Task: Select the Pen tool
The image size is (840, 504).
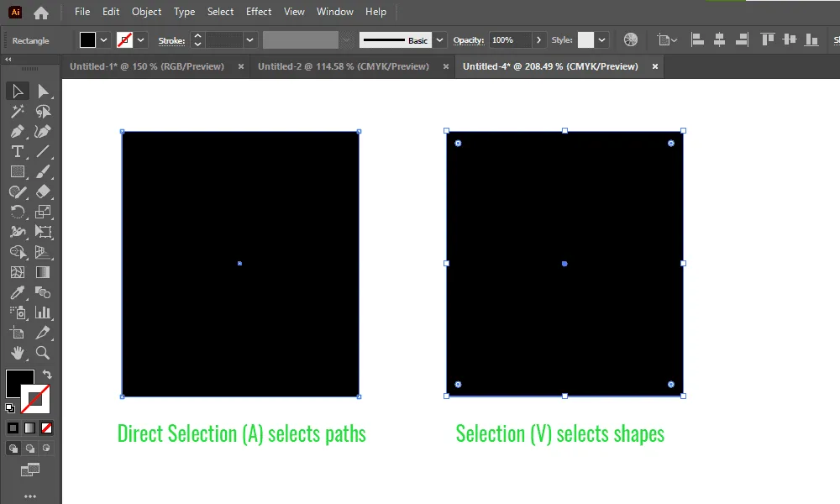Action: [17, 131]
